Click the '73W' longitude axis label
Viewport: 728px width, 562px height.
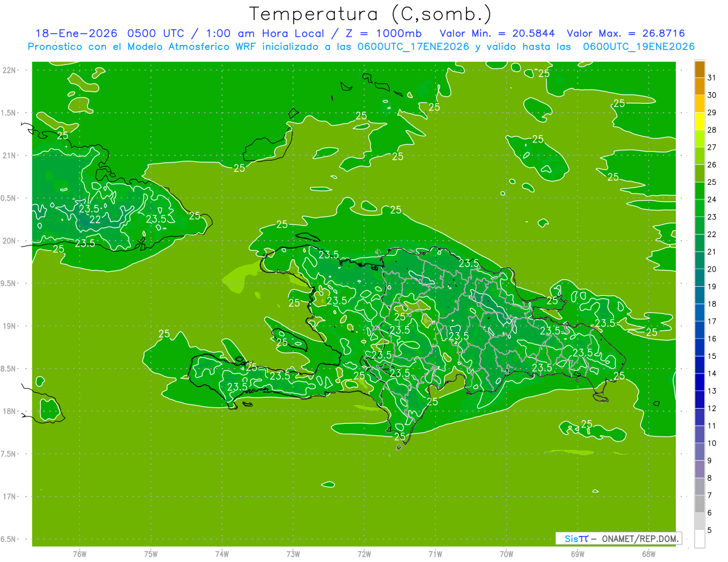[293, 554]
